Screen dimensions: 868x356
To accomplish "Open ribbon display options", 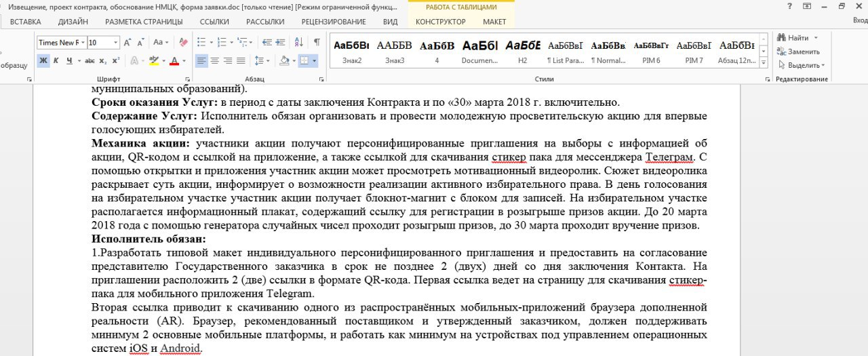I will coord(807,6).
